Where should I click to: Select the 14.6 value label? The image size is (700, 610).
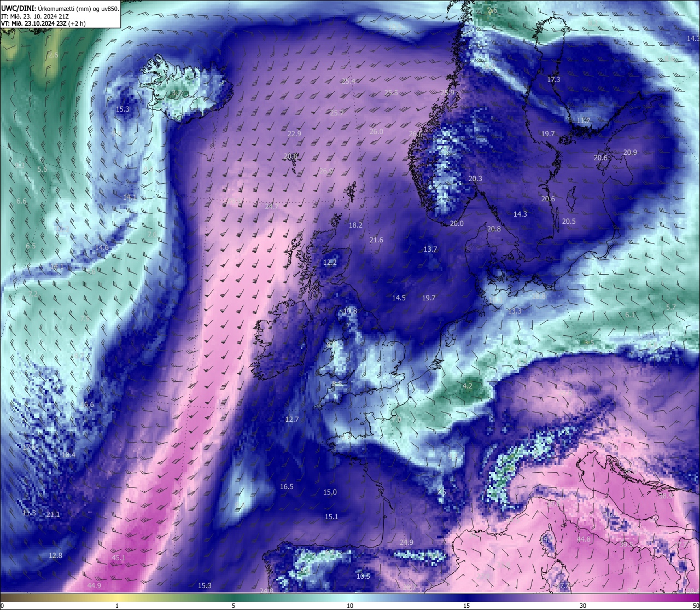pos(102,248)
